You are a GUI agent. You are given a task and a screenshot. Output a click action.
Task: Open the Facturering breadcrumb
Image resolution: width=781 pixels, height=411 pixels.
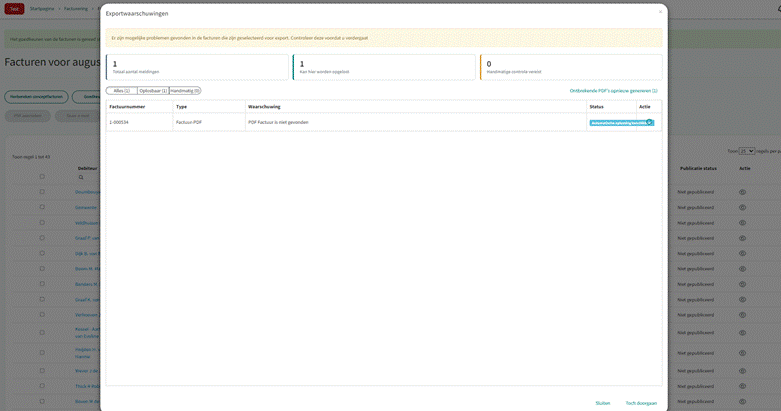76,8
